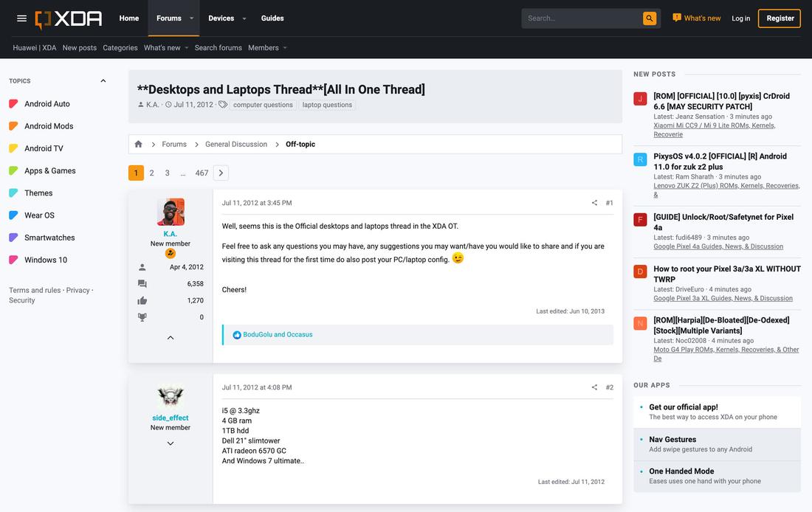Viewport: 812px width, 512px height.
Task: Click K.A.'s profile avatar
Action: [x=171, y=212]
